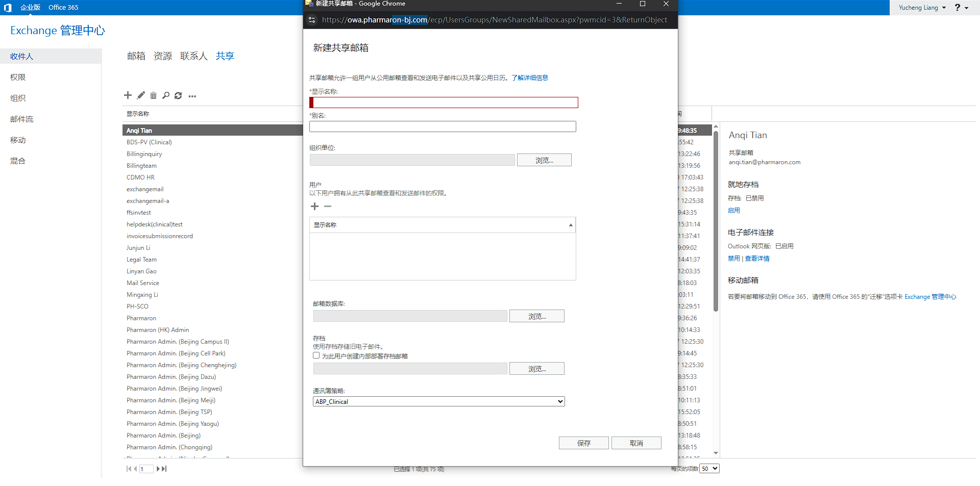Click the scroll down arrow of mailbox list

tap(716, 453)
